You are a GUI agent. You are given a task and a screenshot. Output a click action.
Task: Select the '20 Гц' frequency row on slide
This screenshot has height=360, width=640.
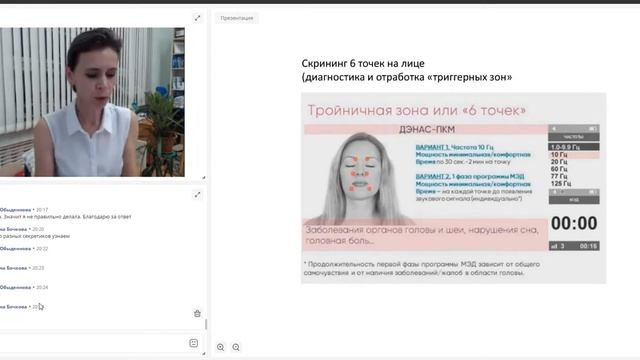coord(559,162)
